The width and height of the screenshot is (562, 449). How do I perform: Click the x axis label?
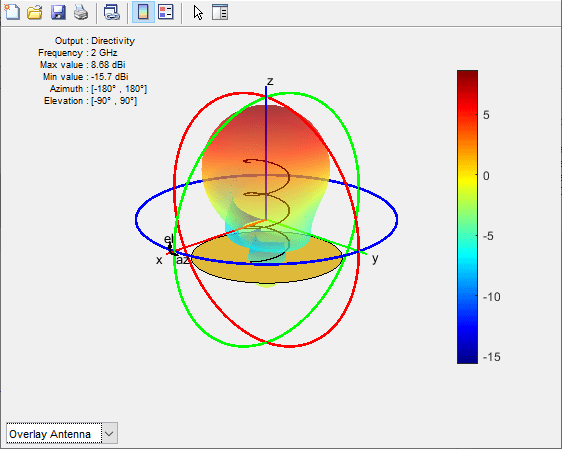pyautogui.click(x=159, y=260)
